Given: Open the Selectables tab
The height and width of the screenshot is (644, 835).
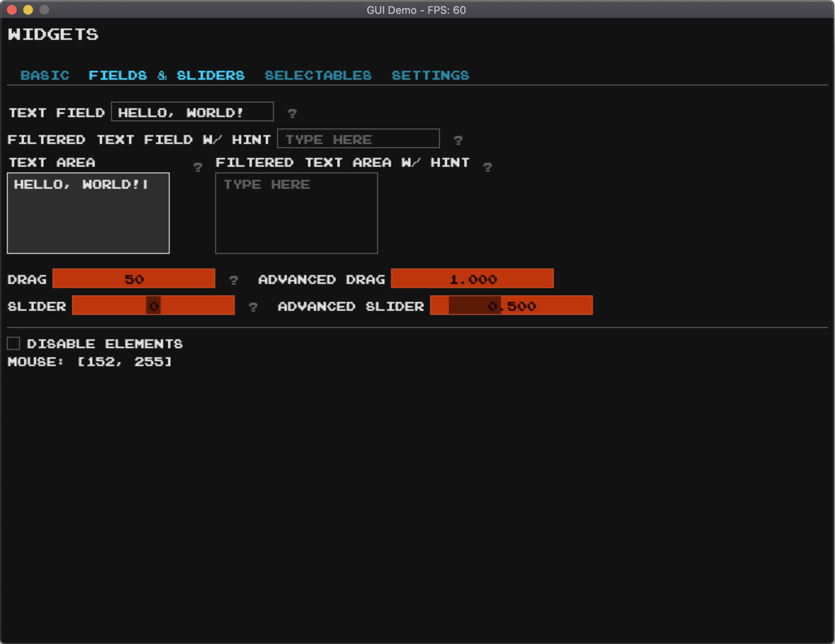Looking at the screenshot, I should tap(318, 75).
